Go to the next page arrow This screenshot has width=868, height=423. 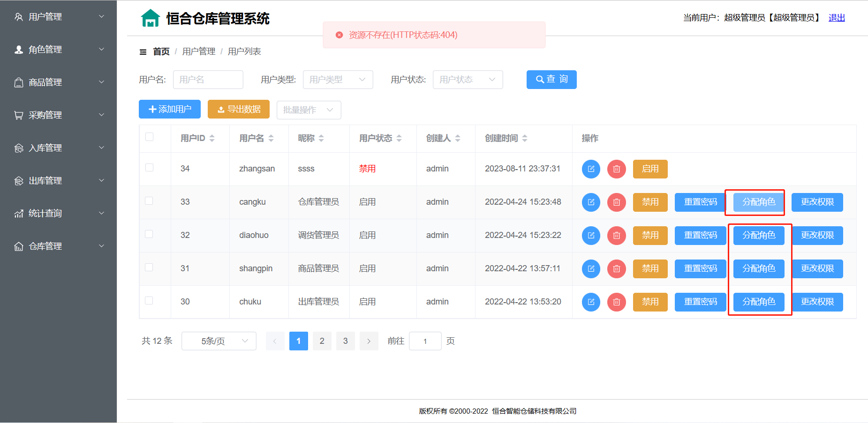pos(369,341)
